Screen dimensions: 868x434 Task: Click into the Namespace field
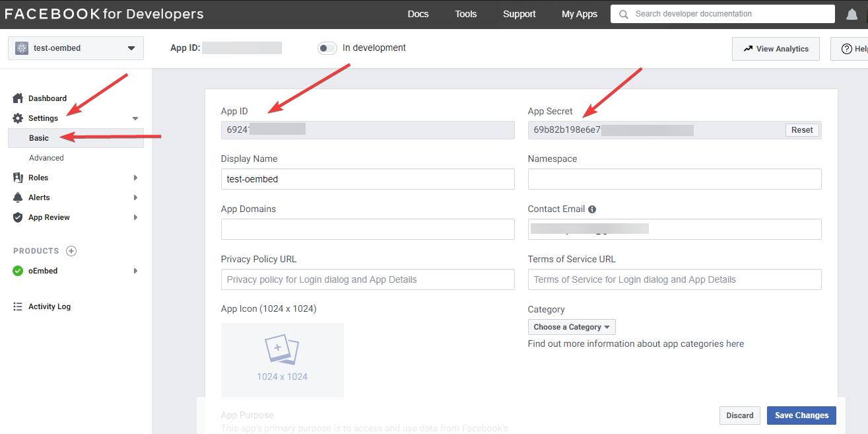tap(675, 179)
